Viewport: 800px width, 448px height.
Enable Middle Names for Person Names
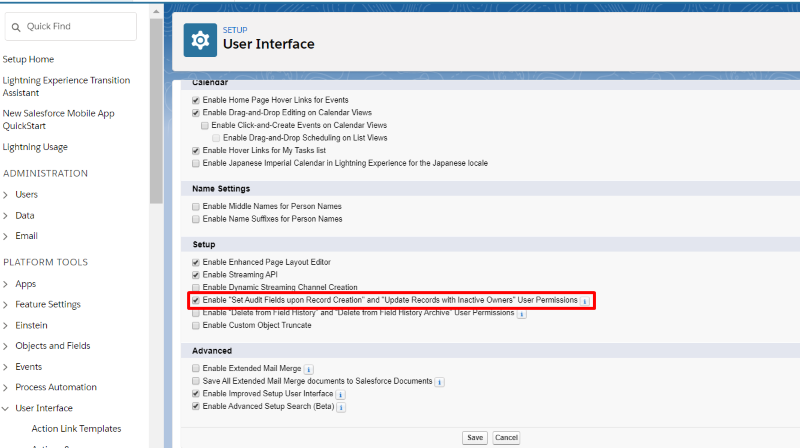point(196,205)
